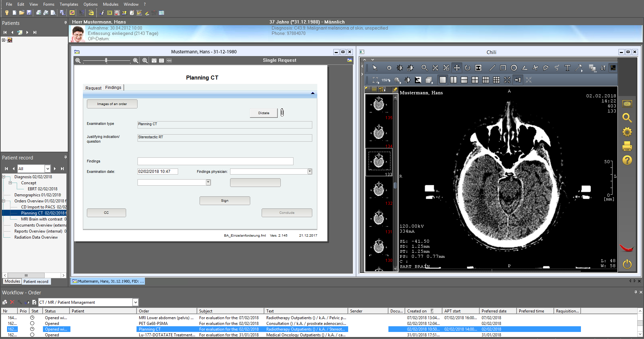Select the magnifier zoom tool in Chili
The image size is (644, 339).
424,68
